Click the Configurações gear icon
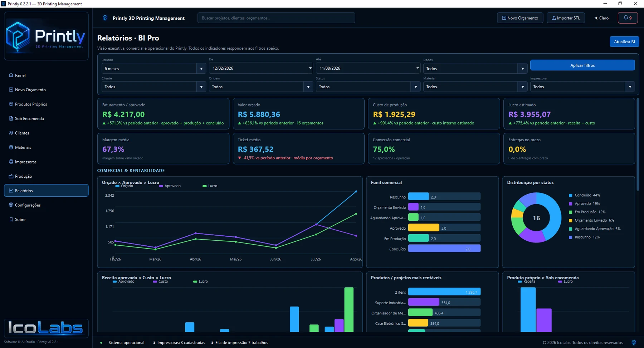The image size is (644, 348). pos(11,205)
